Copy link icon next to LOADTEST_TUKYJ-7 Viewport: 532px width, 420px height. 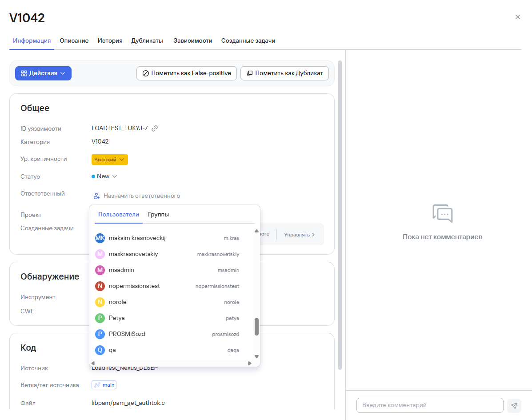click(155, 128)
